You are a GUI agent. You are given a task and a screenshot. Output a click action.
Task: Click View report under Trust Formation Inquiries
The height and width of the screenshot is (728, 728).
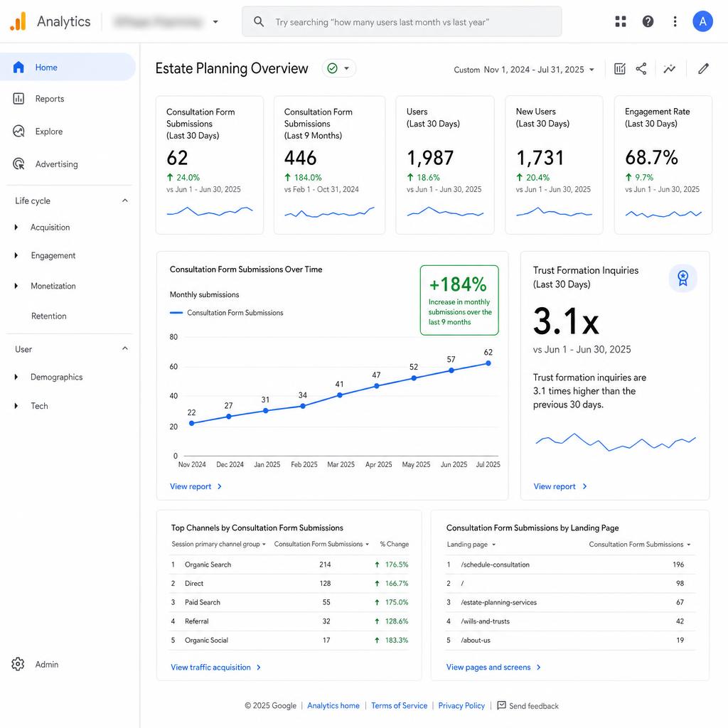pos(560,486)
